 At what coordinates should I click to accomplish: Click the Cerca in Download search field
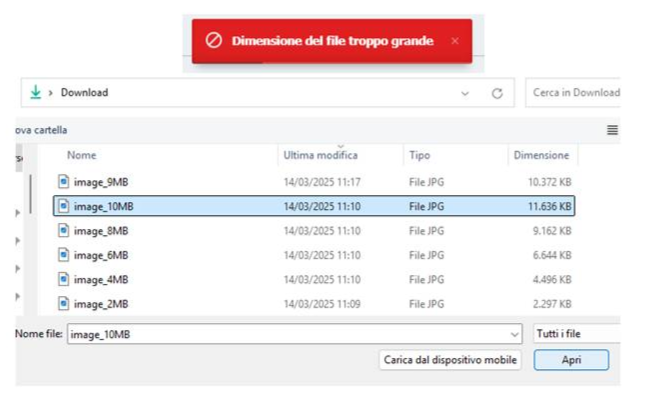pos(574,93)
